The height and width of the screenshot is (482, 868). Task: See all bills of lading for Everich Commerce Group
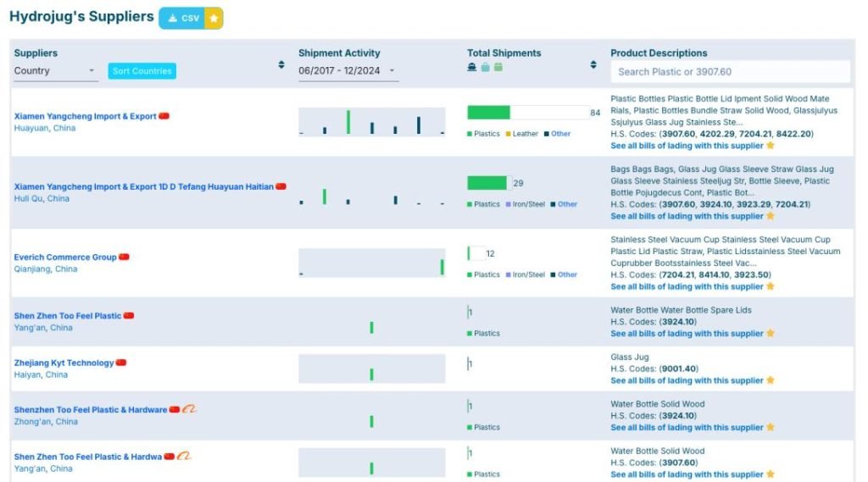coord(687,286)
